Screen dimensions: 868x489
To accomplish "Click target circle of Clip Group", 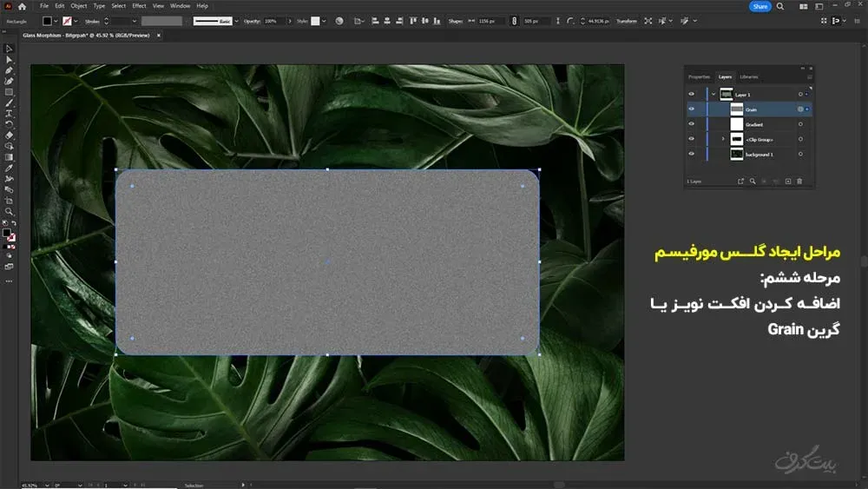I will click(800, 140).
